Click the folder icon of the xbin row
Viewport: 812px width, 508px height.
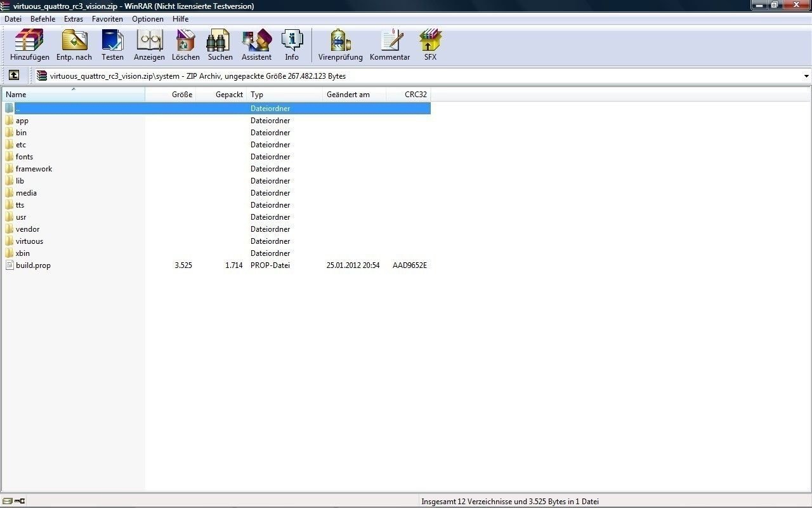[x=10, y=253]
